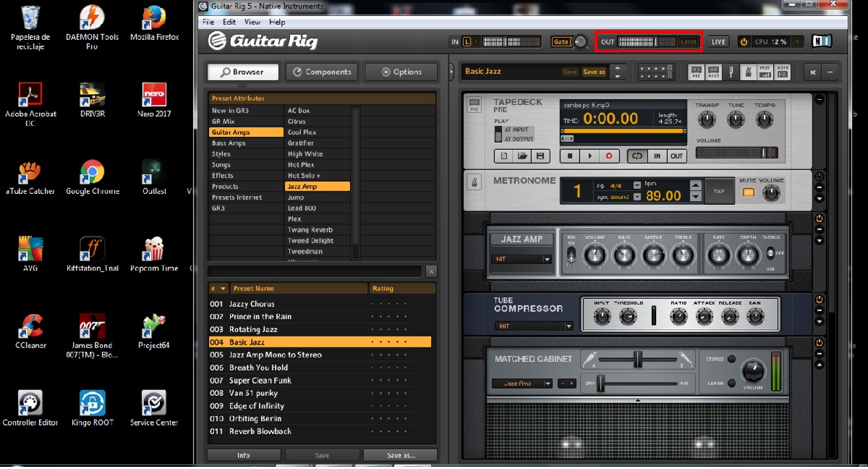Viewport: 868px width, 469px height.
Task: Flip the Jazz Amp Chorus/Vibrato switch
Action: pyautogui.click(x=770, y=253)
